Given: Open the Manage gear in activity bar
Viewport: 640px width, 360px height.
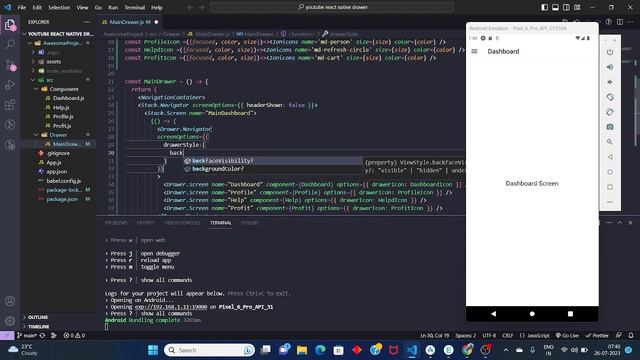Looking at the screenshot, I should 10,321.
